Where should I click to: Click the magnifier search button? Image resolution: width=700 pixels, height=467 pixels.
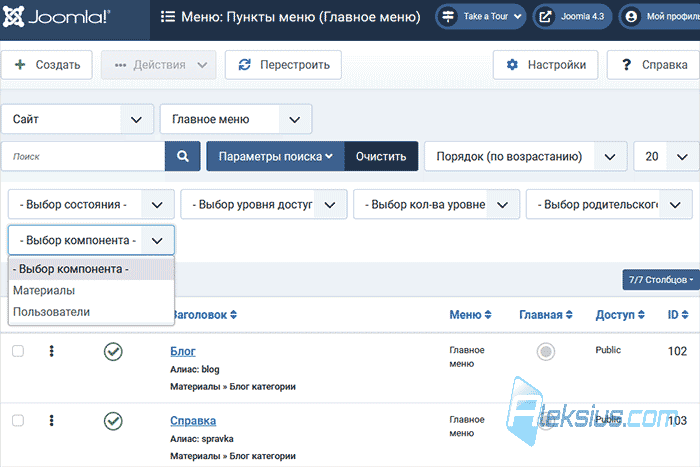(x=183, y=156)
